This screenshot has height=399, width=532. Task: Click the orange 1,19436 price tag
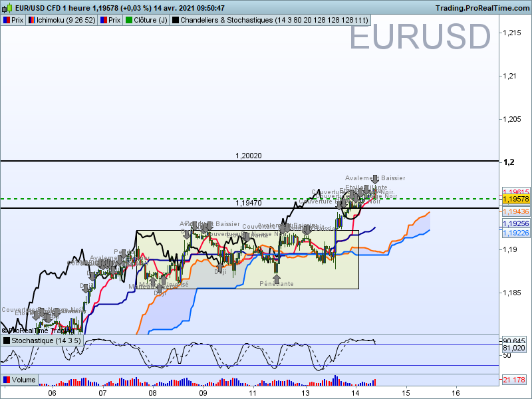tap(516, 211)
